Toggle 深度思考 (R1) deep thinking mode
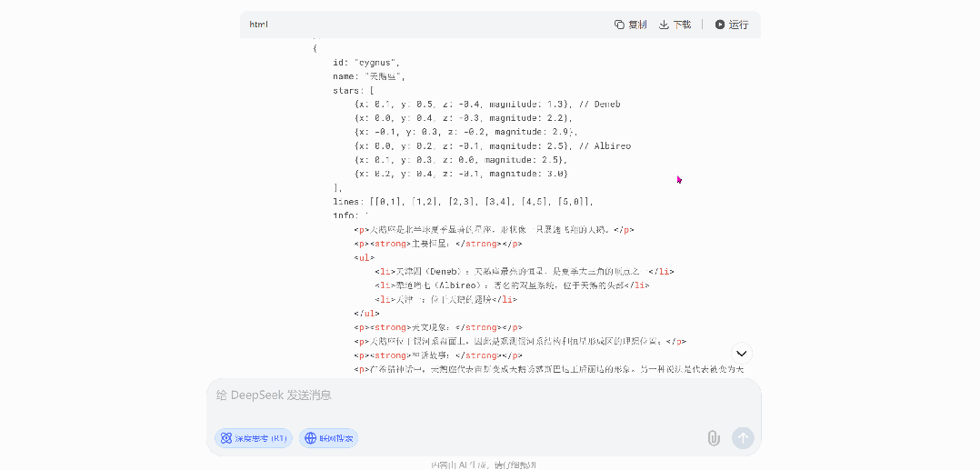 pyautogui.click(x=253, y=438)
